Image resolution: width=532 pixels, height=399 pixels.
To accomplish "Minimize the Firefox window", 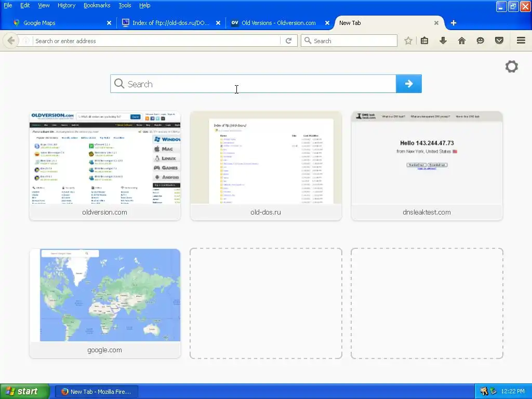I will click(501, 6).
